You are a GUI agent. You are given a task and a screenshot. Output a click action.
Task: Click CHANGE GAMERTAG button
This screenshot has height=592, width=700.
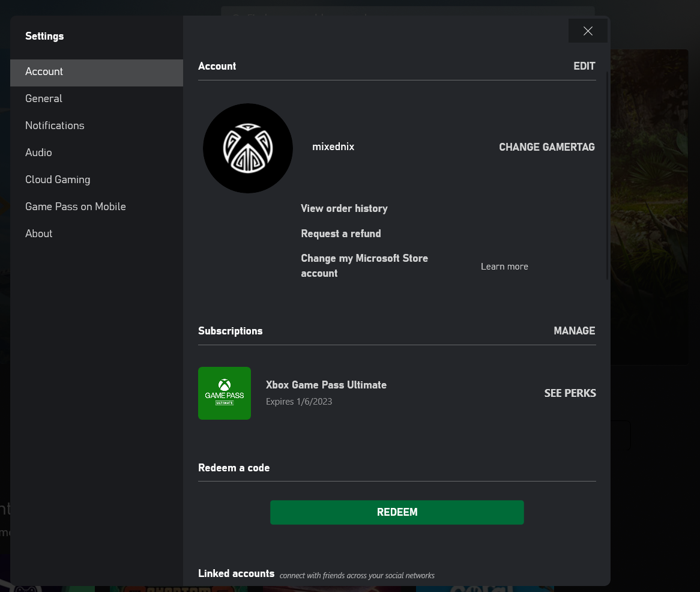(x=546, y=147)
